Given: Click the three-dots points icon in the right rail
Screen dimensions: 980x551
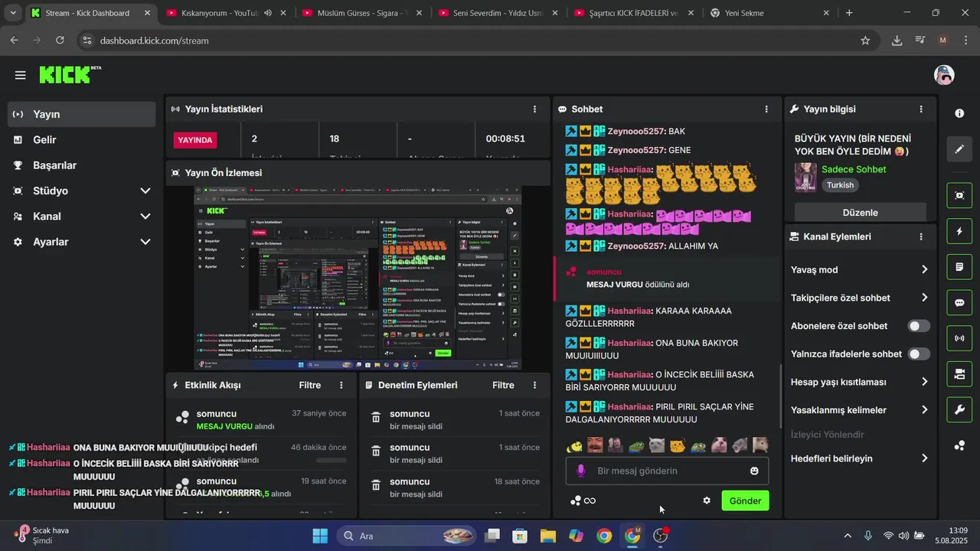Looking at the screenshot, I should click(959, 445).
